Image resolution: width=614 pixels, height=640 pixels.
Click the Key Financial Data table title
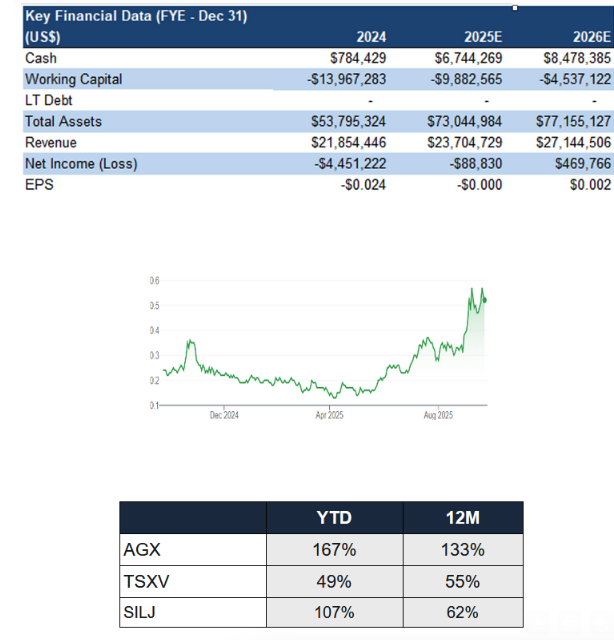pyautogui.click(x=136, y=17)
